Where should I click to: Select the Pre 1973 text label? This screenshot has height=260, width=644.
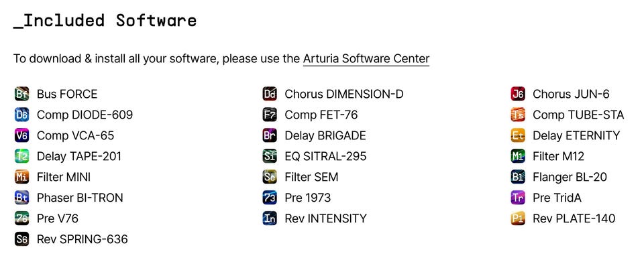click(x=308, y=198)
